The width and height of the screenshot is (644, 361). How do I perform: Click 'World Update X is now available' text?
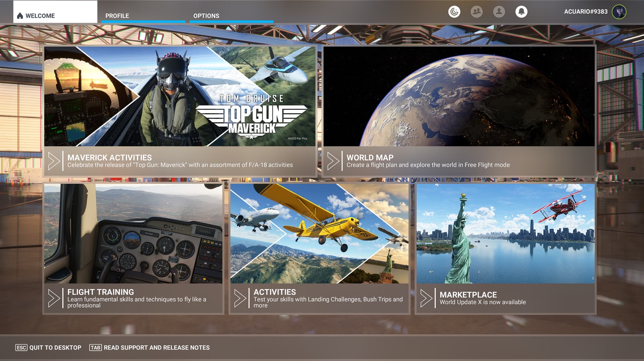(x=483, y=302)
